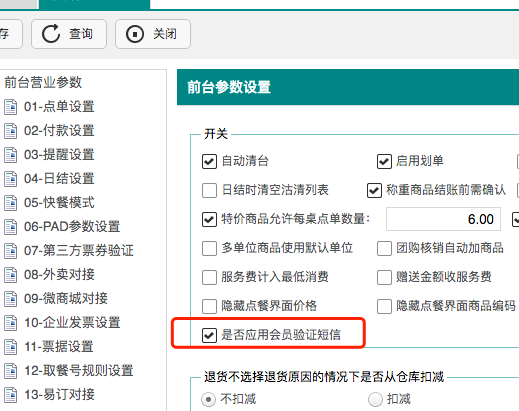The image size is (519, 411).
Task: Click the 6.00 quantity input field
Action: tap(443, 219)
